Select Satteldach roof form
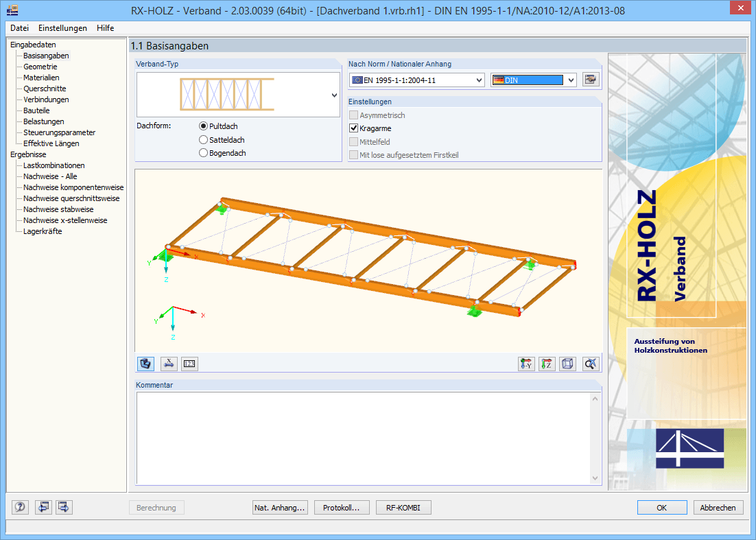The image size is (756, 540). point(222,139)
